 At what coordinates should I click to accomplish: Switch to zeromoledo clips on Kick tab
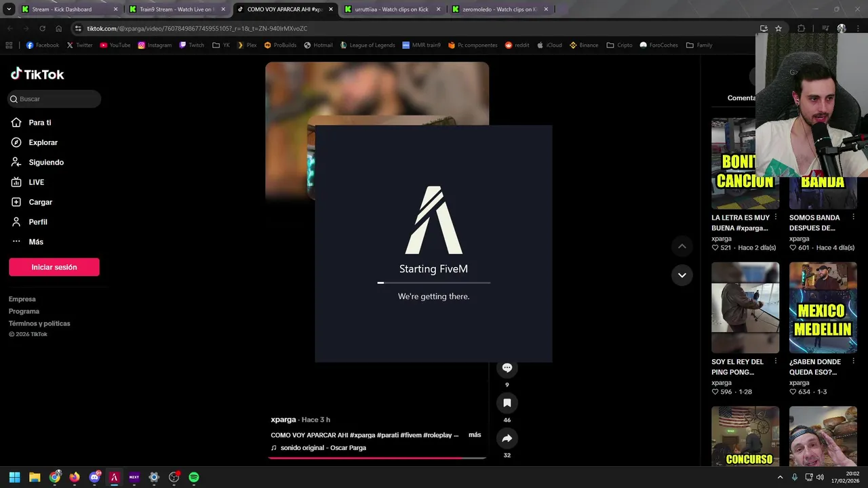tap(500, 9)
